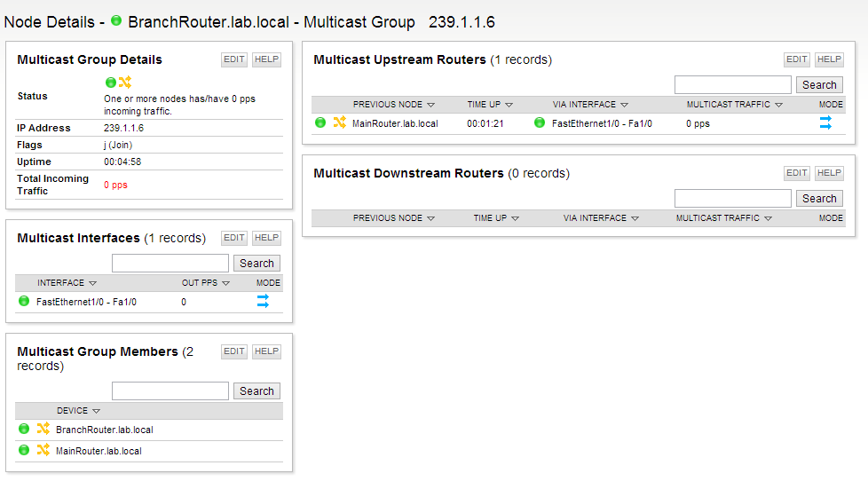Open Help for Multicast Upstream Routers
Image resolution: width=868 pixels, height=497 pixels.
829,59
